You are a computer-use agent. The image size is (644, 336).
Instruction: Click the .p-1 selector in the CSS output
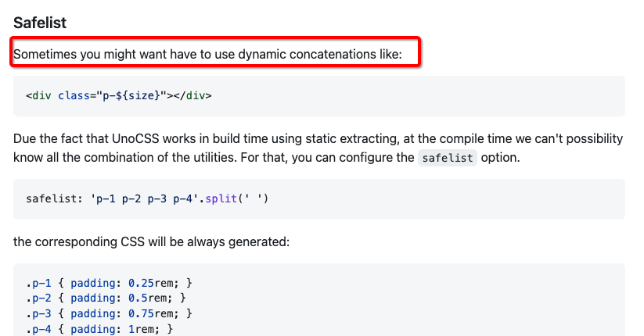pyautogui.click(x=36, y=282)
